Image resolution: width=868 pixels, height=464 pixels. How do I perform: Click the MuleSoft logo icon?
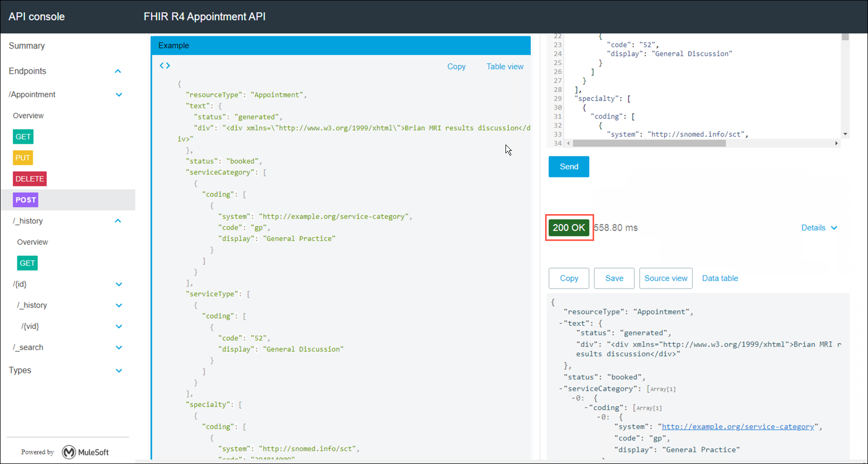69,452
